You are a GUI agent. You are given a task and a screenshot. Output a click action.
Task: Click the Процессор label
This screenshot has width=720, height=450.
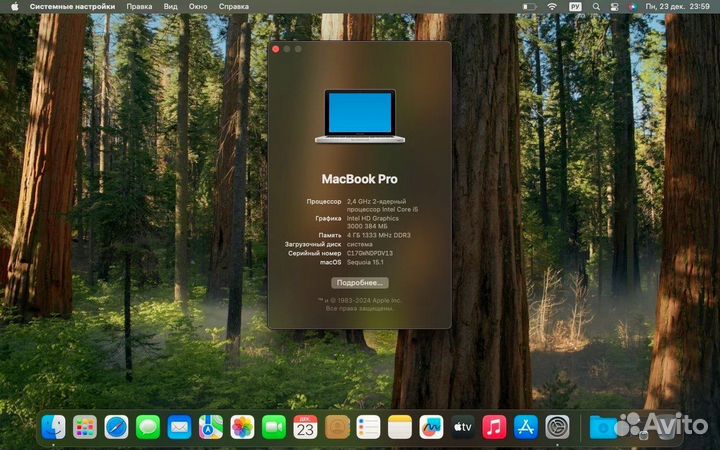(x=324, y=202)
